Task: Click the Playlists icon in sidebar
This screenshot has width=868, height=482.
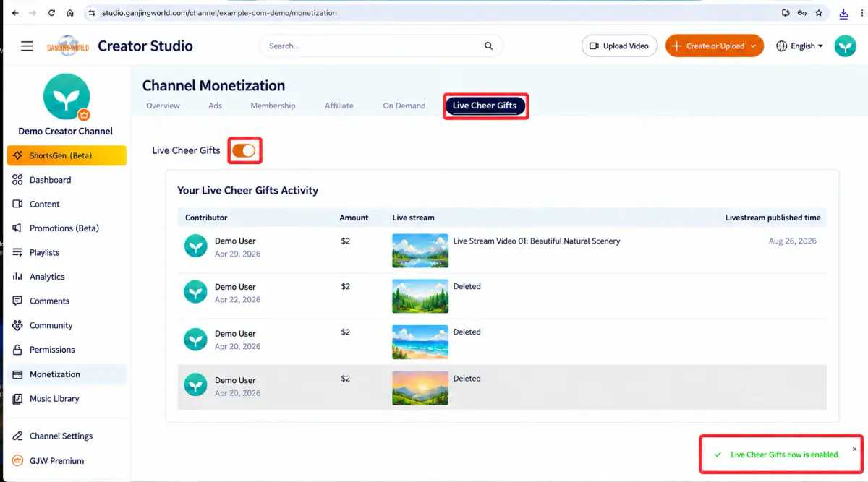Action: [17, 253]
